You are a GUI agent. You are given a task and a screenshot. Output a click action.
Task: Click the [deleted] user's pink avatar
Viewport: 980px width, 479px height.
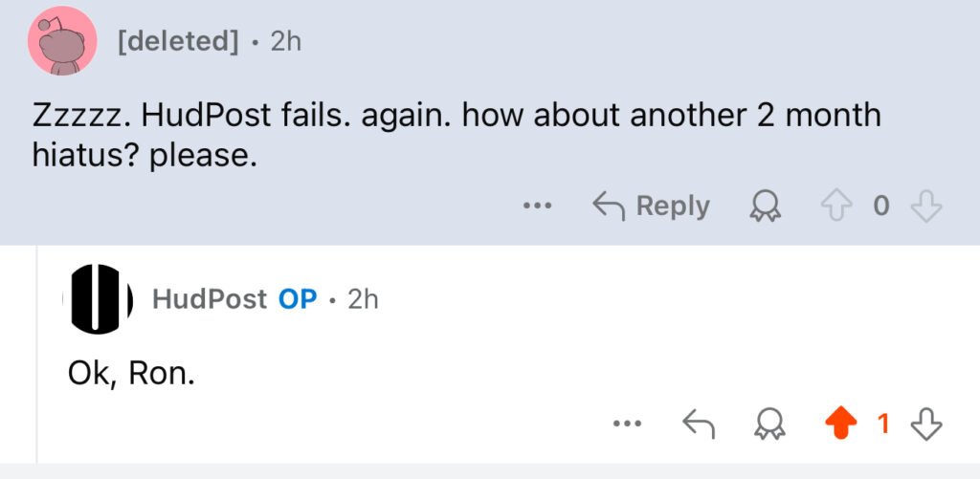click(x=62, y=41)
